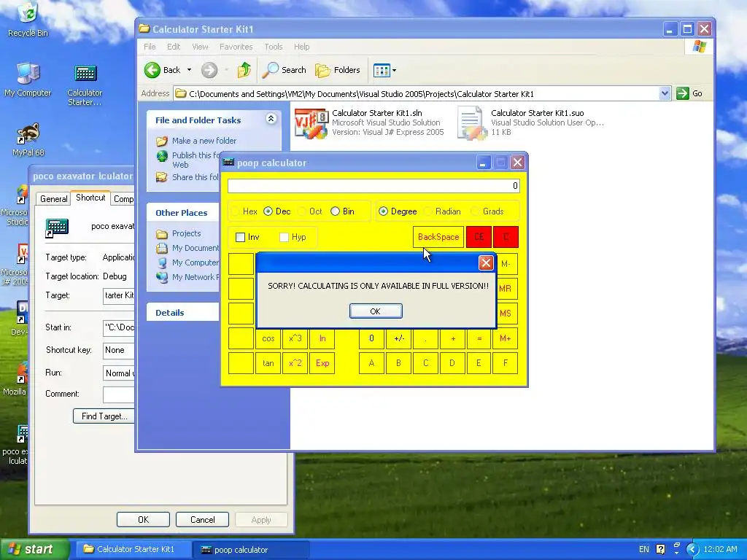Open My Computer desktop icon
Image resolution: width=747 pixels, height=560 pixels.
28,74
